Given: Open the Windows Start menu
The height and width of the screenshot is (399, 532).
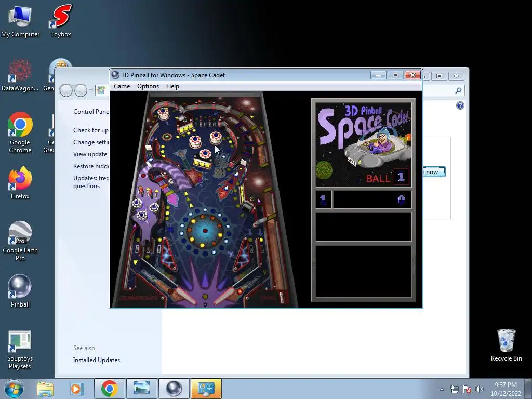Looking at the screenshot, I should [14, 389].
